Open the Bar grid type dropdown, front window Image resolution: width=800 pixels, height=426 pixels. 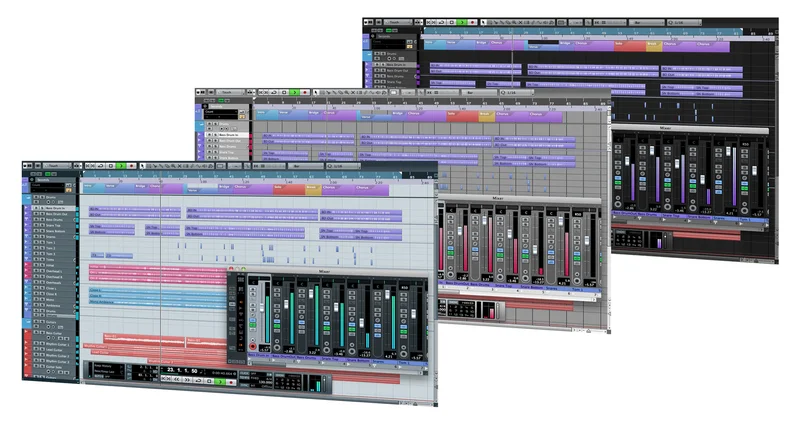306,166
